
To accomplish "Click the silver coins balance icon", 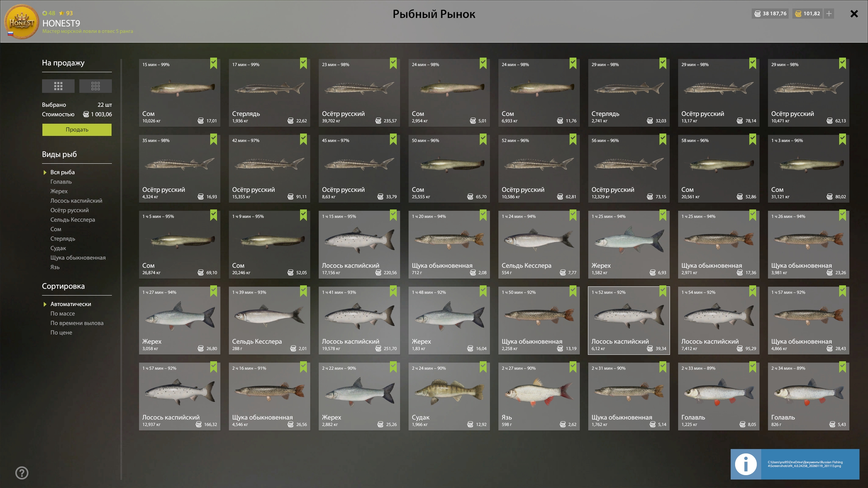I will click(757, 14).
